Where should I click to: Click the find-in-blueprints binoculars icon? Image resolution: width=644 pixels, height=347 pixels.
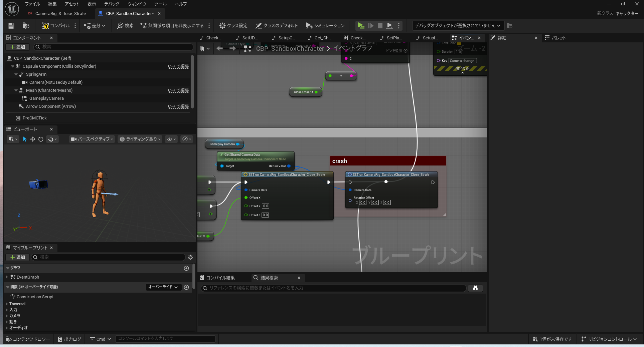pos(475,288)
